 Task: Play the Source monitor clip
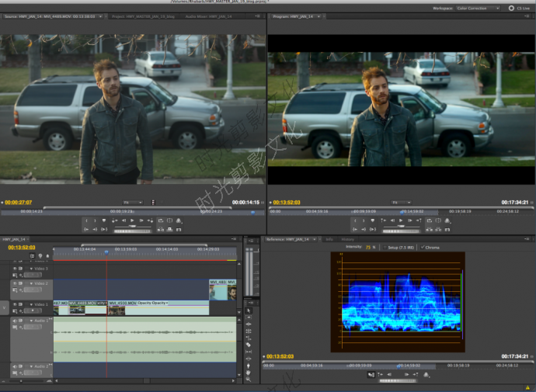click(132, 220)
